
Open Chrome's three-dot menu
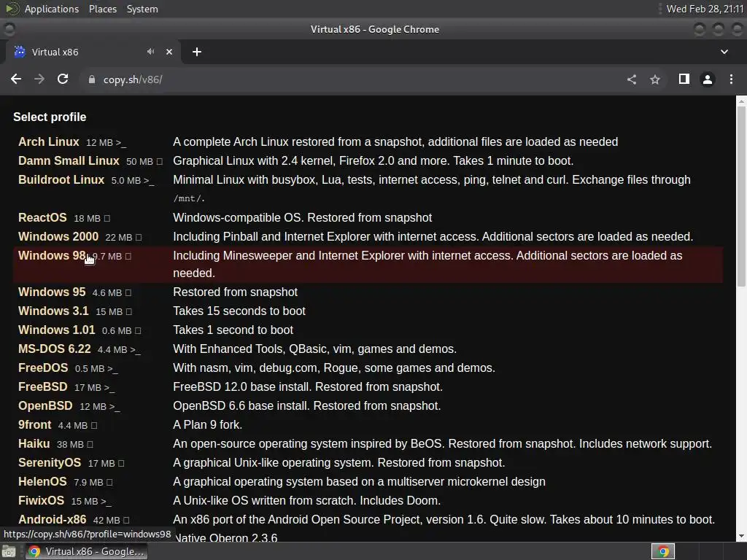(731, 79)
